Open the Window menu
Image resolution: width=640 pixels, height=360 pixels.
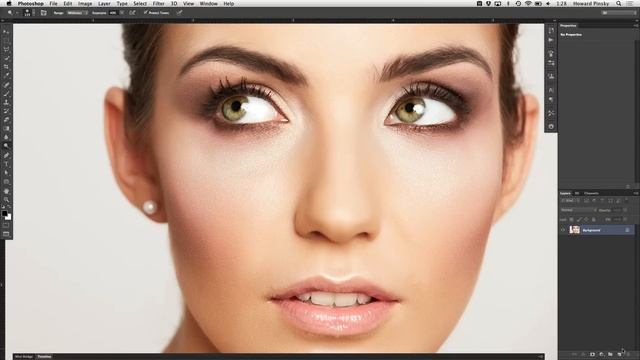click(x=209, y=4)
